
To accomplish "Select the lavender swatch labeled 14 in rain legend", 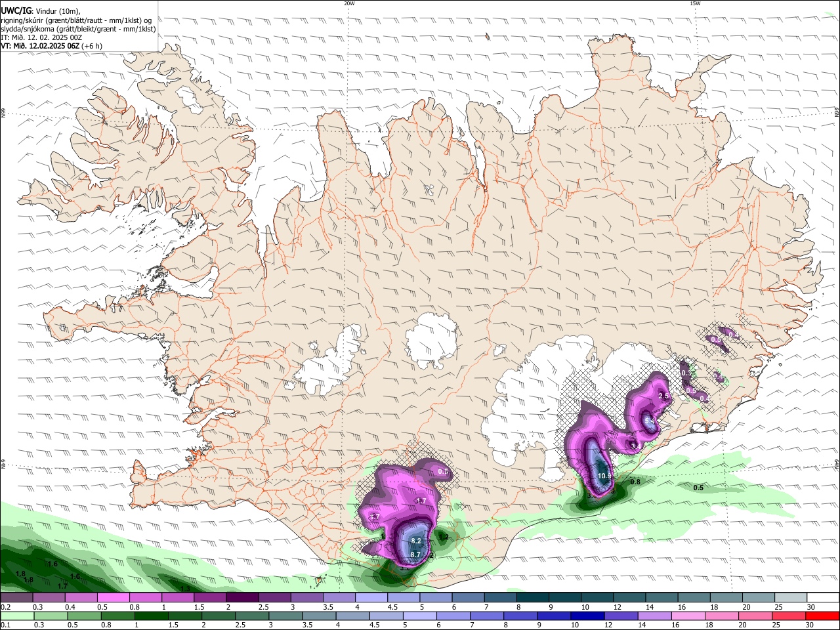I will pyautogui.click(x=654, y=616).
